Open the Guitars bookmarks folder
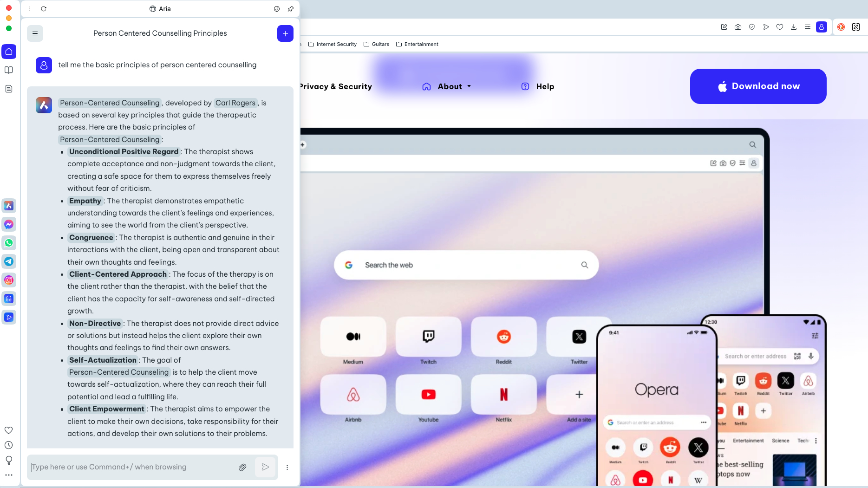The image size is (868, 488). pos(376,45)
